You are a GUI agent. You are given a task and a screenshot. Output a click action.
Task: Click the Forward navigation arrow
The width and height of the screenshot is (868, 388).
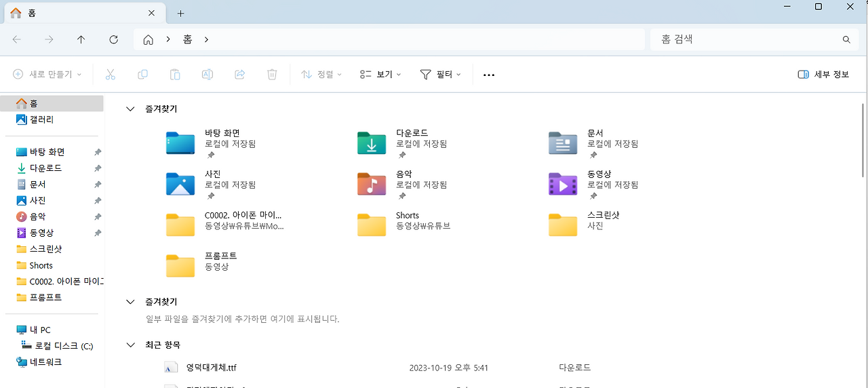click(49, 39)
